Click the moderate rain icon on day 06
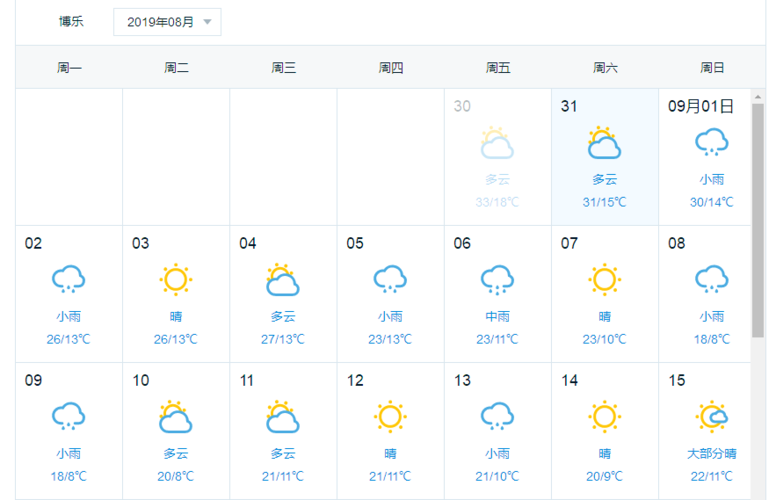 pyautogui.click(x=497, y=280)
